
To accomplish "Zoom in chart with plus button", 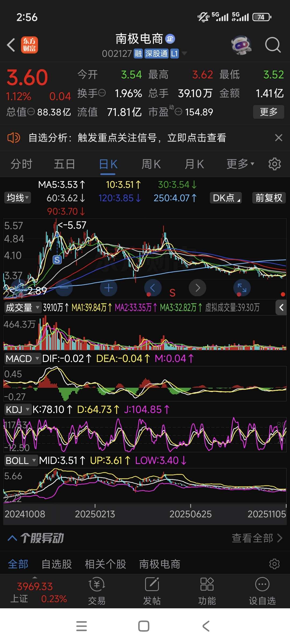I will pyautogui.click(x=108, y=288).
